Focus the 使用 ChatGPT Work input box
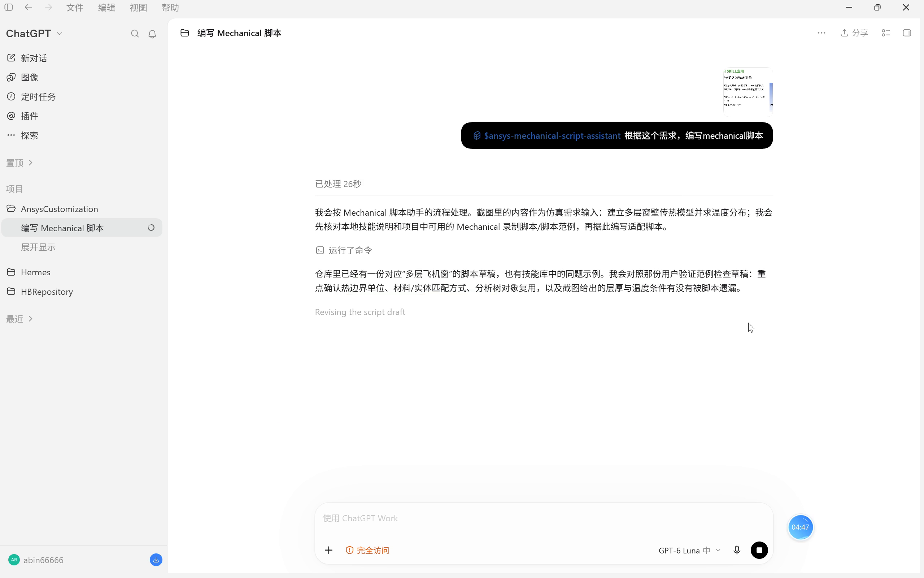 [544, 518]
